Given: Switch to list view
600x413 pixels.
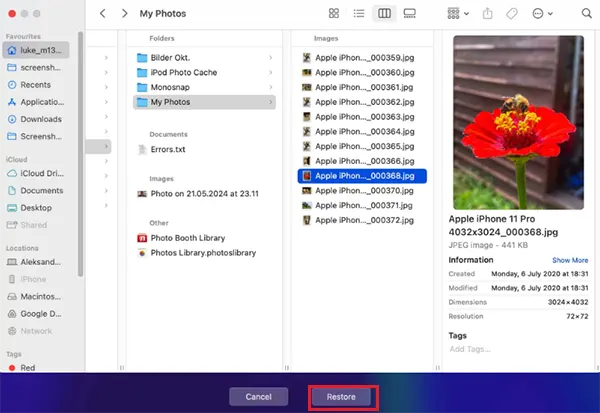Looking at the screenshot, I should tap(359, 13).
